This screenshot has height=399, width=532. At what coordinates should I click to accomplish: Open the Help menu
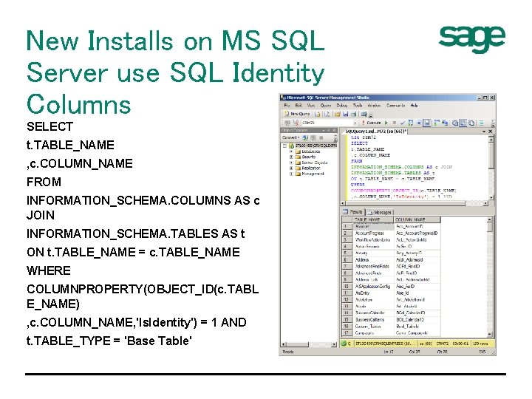415,106
